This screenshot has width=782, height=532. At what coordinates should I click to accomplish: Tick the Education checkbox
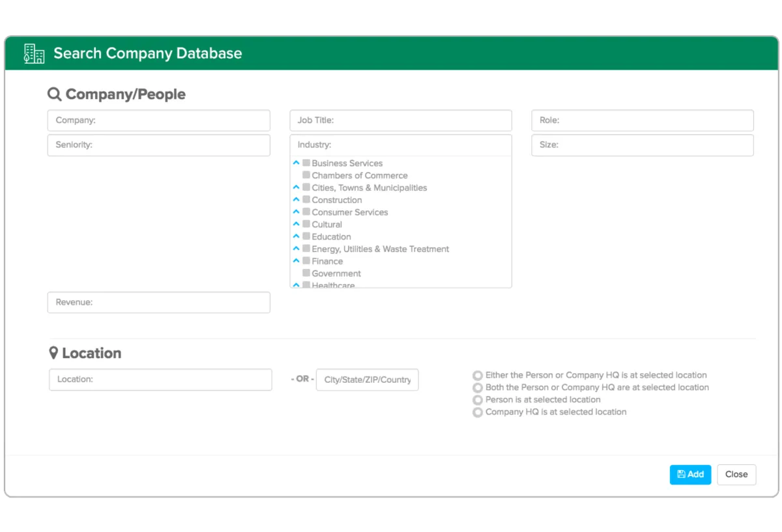306,236
